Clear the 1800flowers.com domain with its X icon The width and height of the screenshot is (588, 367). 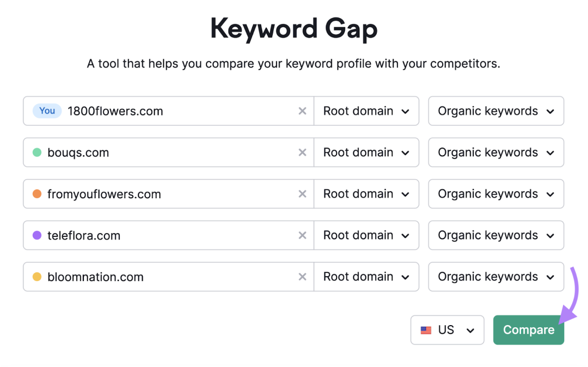point(302,111)
